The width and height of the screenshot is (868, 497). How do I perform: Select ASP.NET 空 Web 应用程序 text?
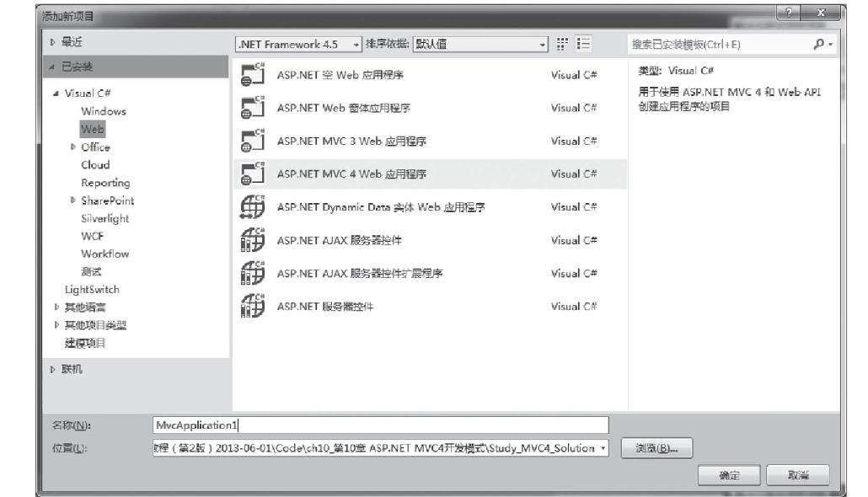click(340, 75)
